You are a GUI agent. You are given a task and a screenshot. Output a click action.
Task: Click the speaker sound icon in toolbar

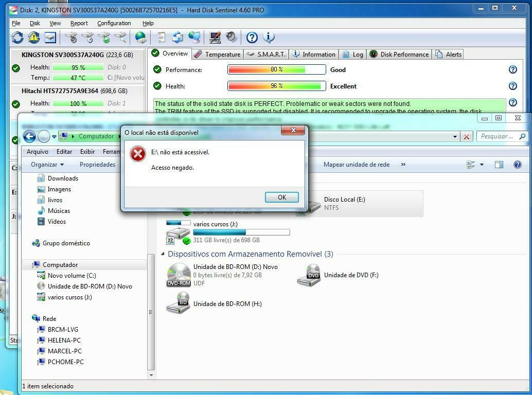tap(232, 37)
